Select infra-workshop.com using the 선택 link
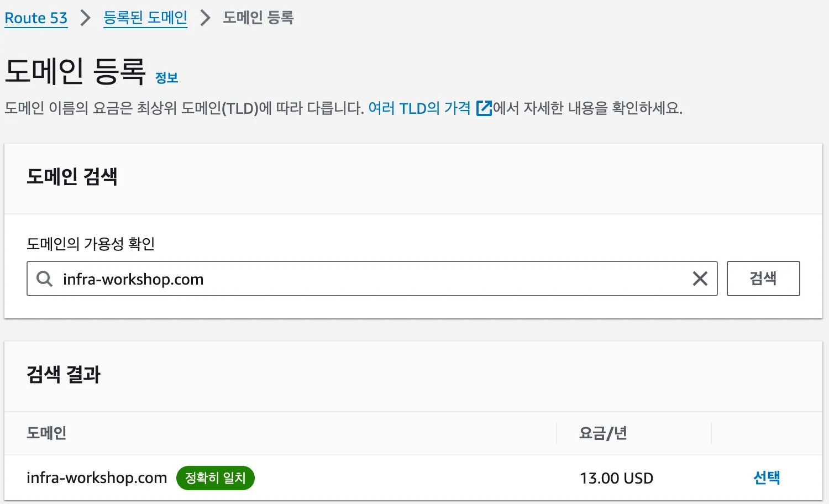The width and height of the screenshot is (829, 504). point(767,477)
